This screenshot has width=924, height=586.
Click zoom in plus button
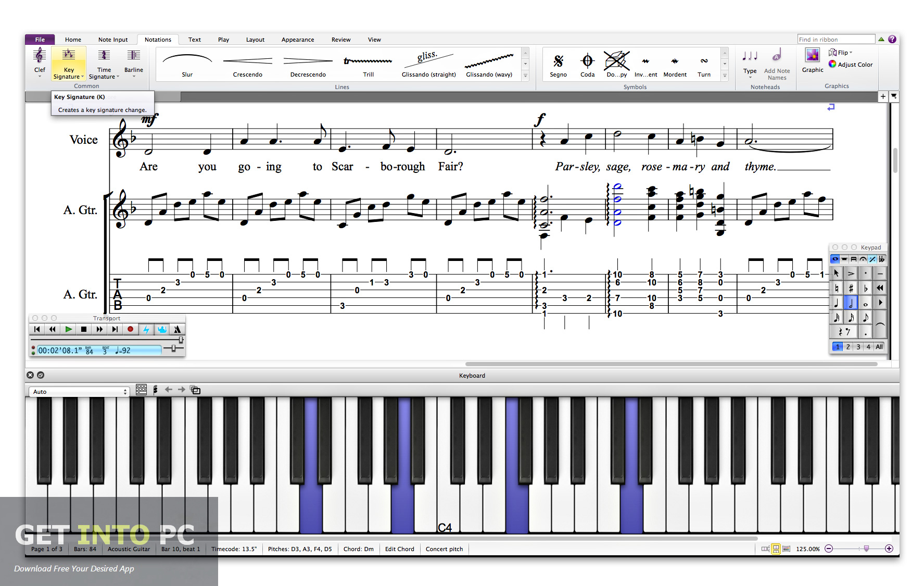889,548
